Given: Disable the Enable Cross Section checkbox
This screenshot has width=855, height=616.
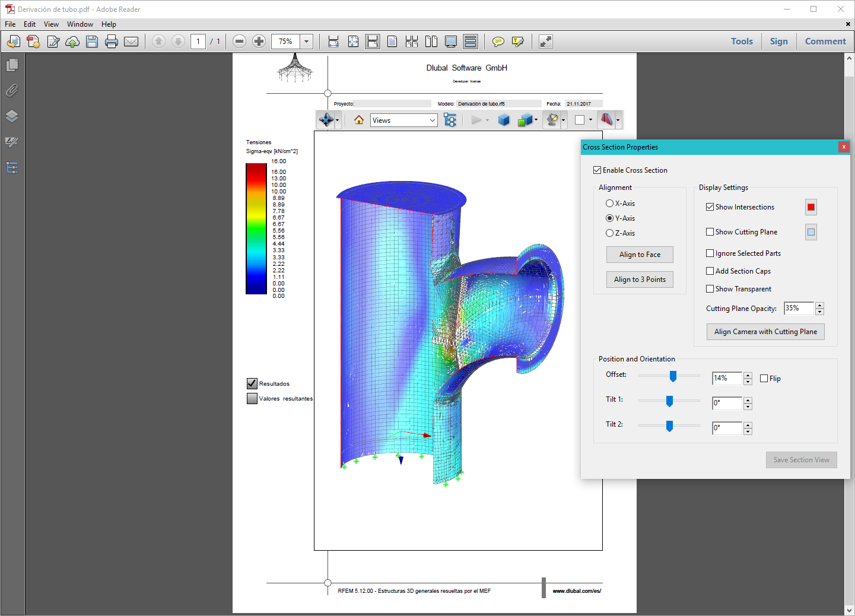Looking at the screenshot, I should point(597,170).
